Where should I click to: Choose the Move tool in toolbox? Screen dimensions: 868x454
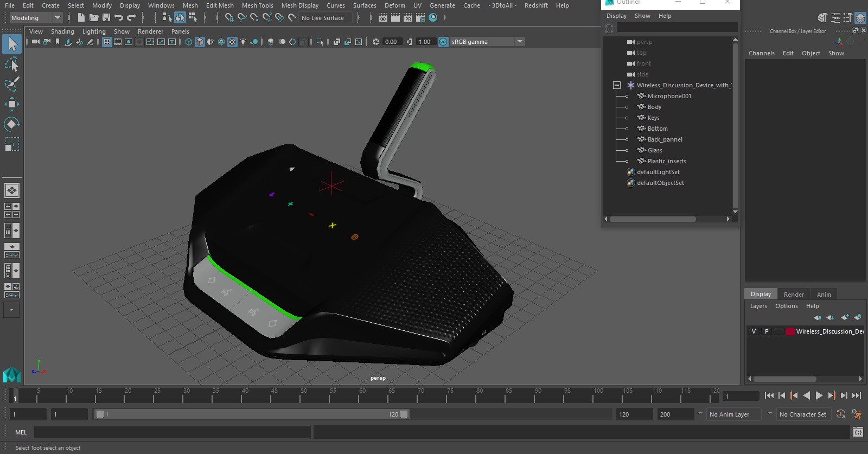(x=11, y=104)
